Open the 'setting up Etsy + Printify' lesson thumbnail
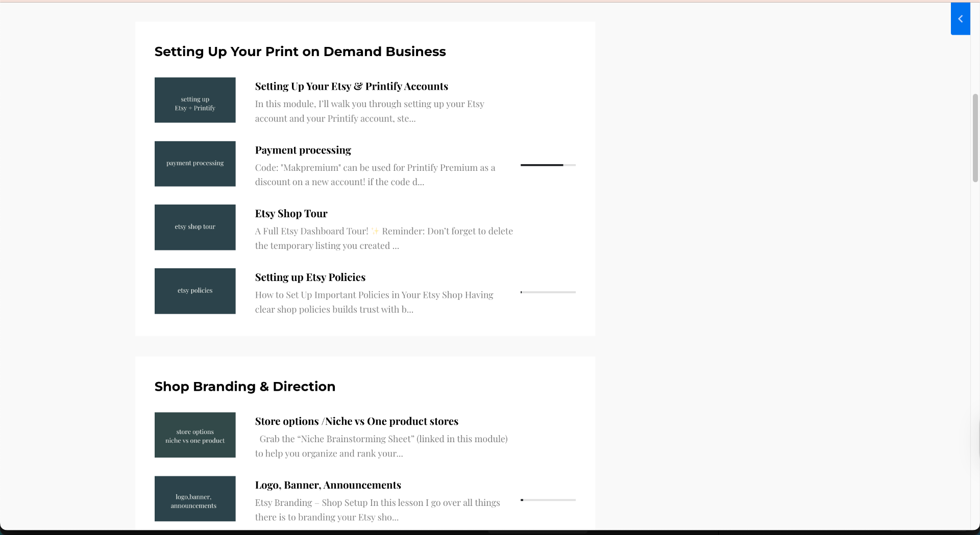This screenshot has width=980, height=535. coord(194,100)
